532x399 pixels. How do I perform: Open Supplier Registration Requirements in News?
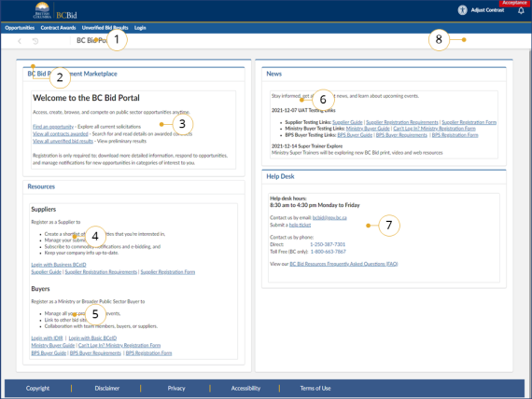(x=402, y=122)
